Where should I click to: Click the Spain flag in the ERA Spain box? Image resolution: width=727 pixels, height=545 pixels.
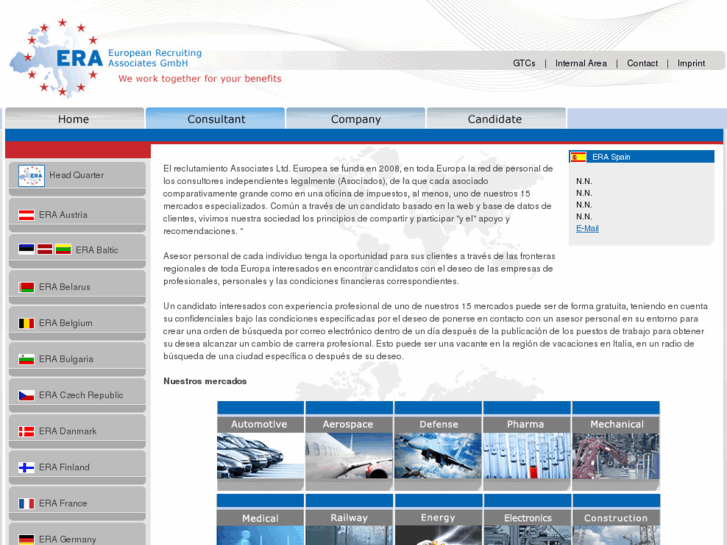point(578,157)
